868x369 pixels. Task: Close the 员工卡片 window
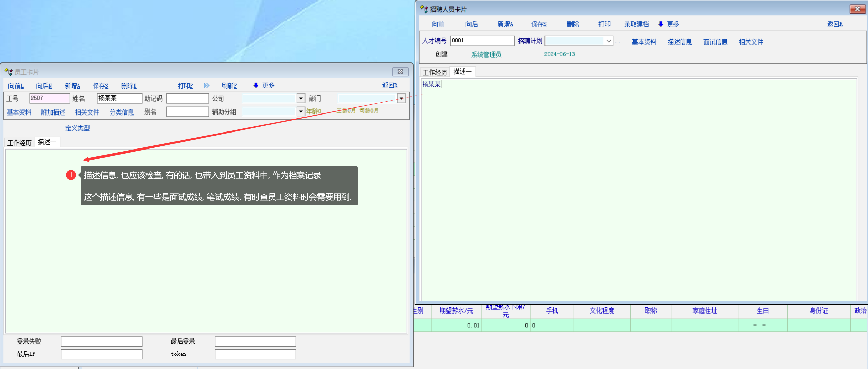400,72
